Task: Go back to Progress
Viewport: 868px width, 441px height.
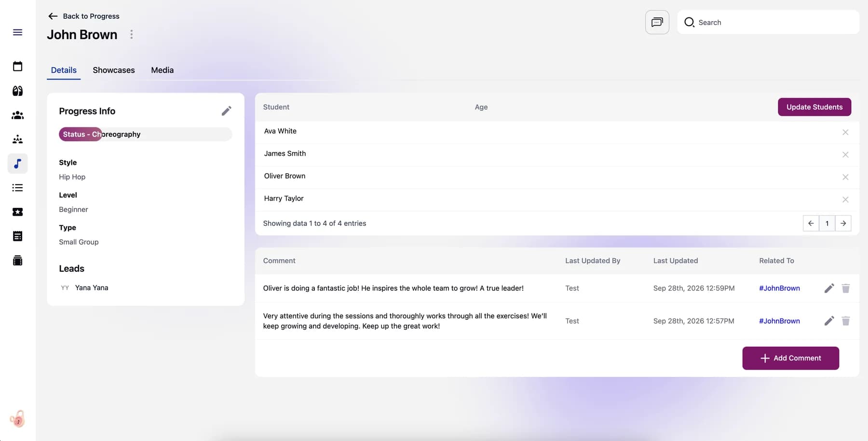Action: pyautogui.click(x=83, y=16)
